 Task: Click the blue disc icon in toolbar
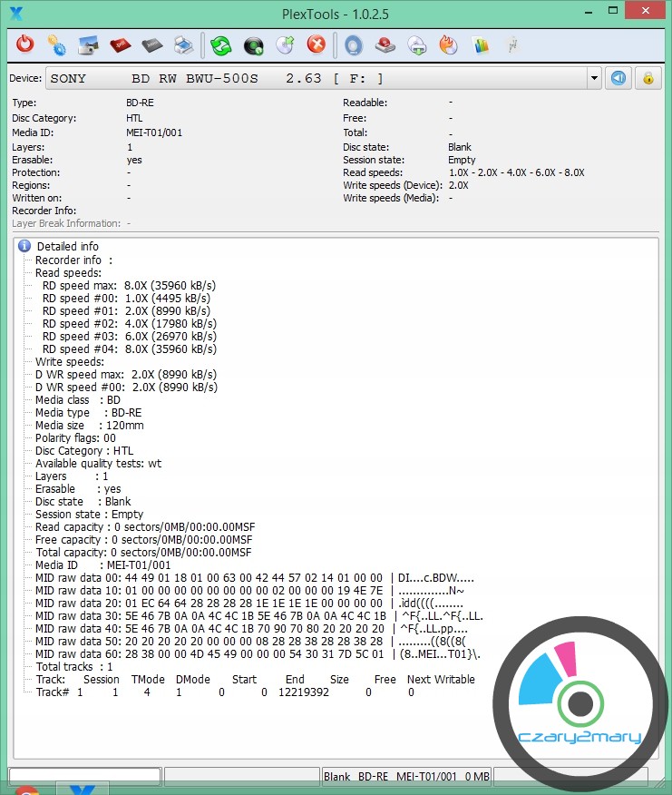pos(353,44)
